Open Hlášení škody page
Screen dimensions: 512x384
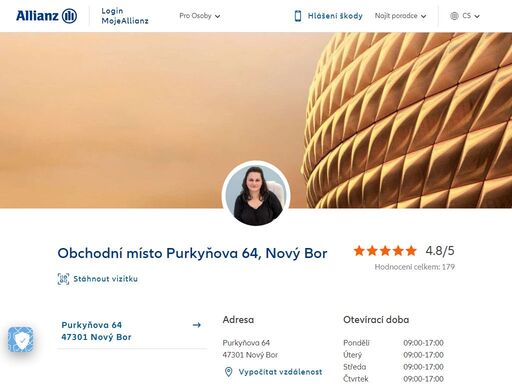coord(335,16)
